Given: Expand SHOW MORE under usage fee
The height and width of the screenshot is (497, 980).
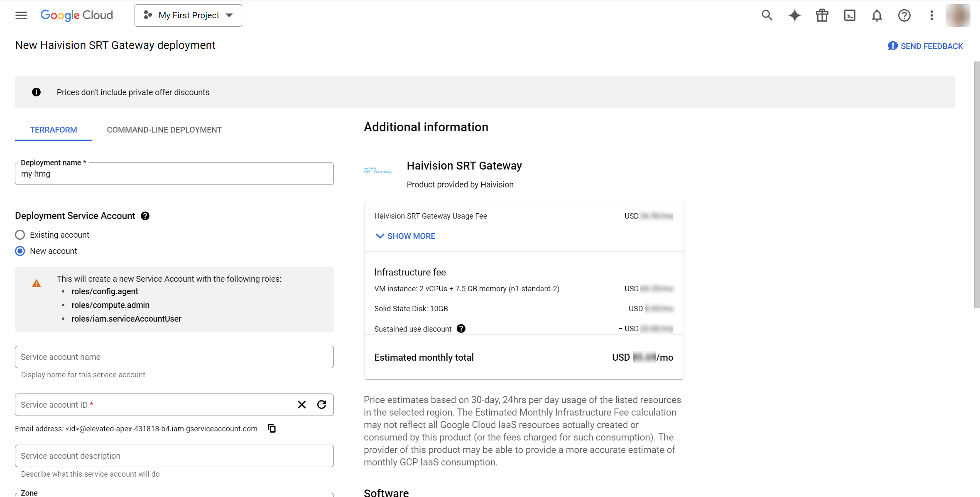Looking at the screenshot, I should (405, 236).
